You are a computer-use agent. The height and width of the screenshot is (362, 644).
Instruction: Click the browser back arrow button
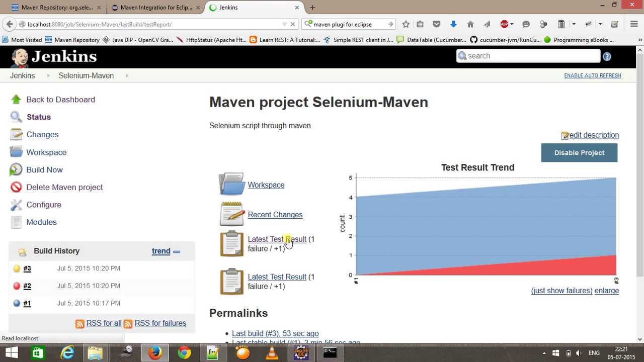(x=9, y=24)
